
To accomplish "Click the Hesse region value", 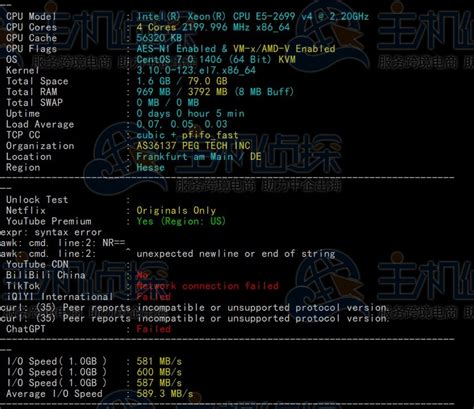I will pos(151,167).
